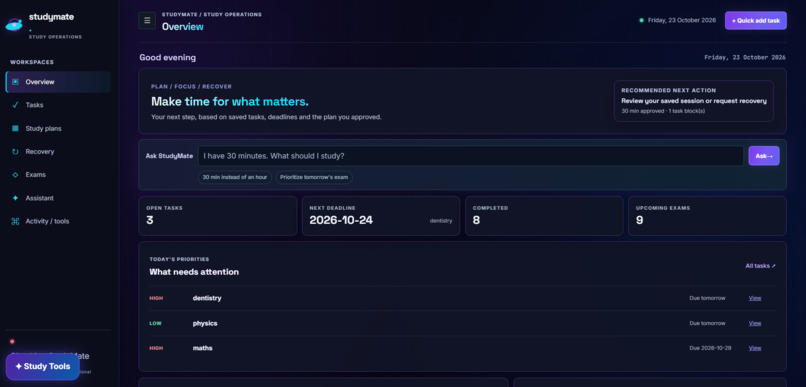This screenshot has width=806, height=387.
Task: Click the Upcoming Exams stat card
Action: coord(707,216)
